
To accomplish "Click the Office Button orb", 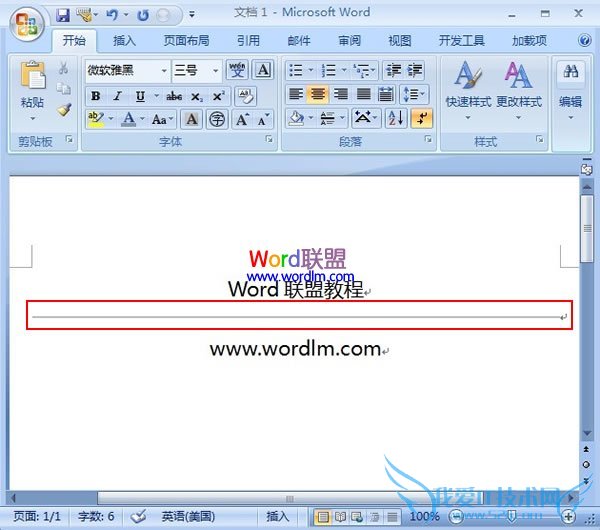I will (26, 24).
